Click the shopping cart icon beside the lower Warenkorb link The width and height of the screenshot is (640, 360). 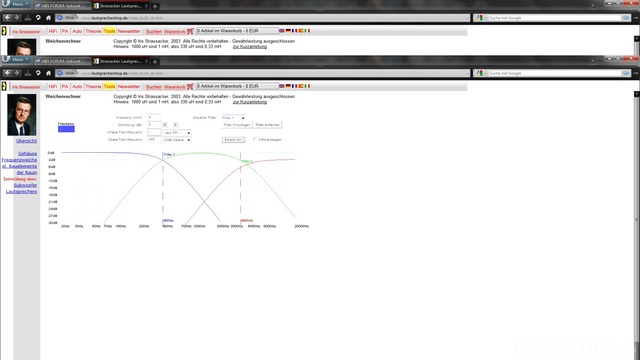click(190, 87)
